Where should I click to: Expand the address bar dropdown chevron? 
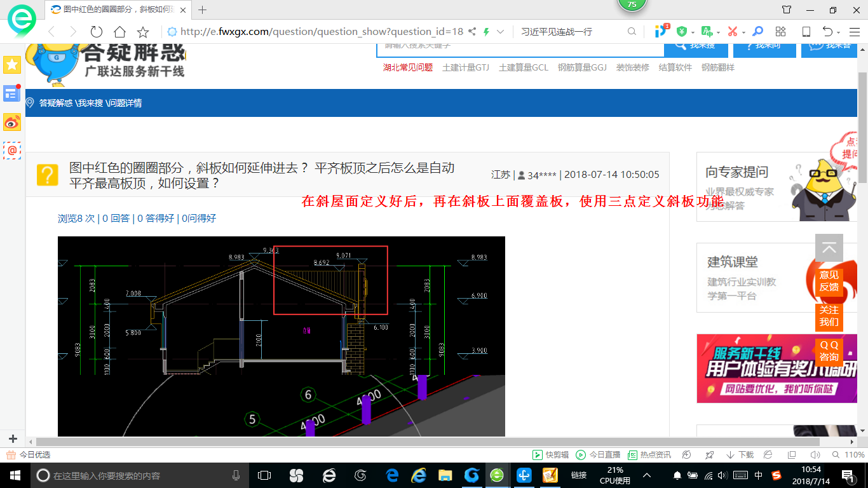(x=500, y=31)
